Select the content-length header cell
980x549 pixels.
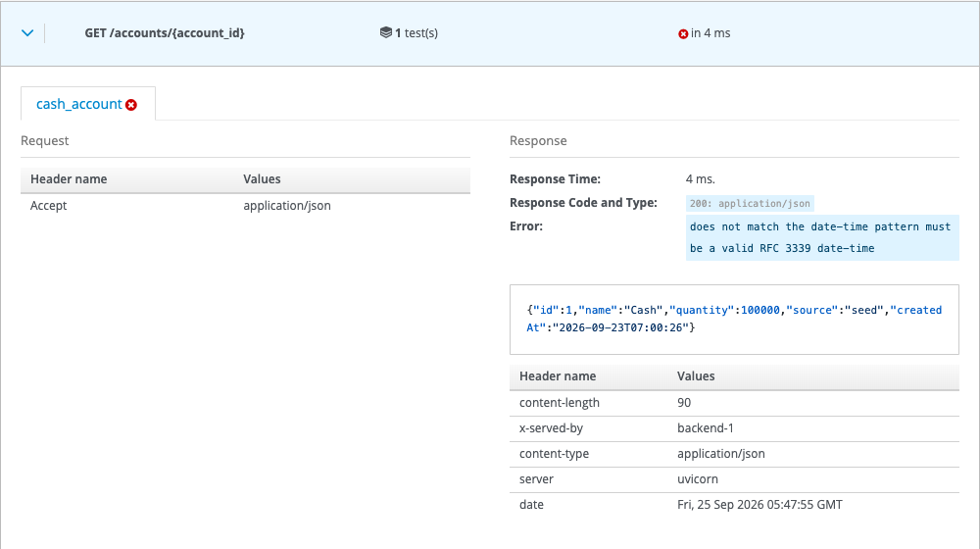point(560,403)
